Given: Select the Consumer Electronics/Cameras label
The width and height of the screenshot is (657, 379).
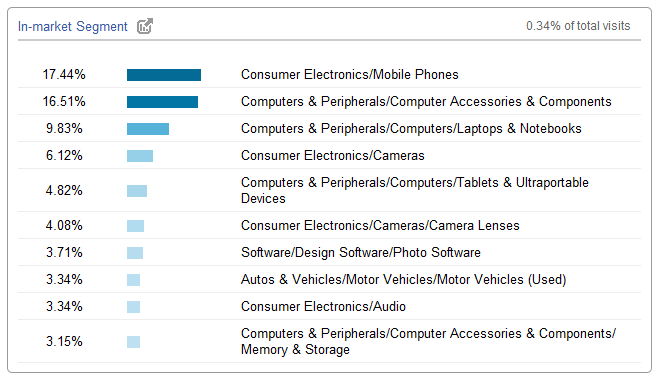Looking at the screenshot, I should [333, 156].
